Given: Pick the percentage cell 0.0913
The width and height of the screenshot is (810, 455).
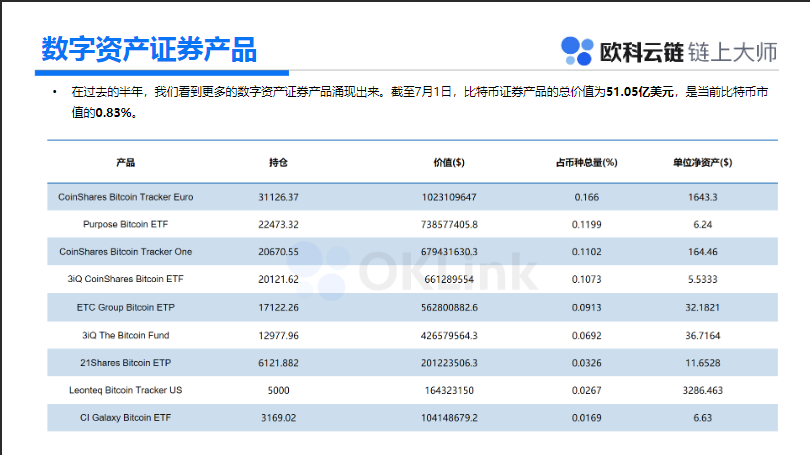Looking at the screenshot, I should click(x=586, y=307).
